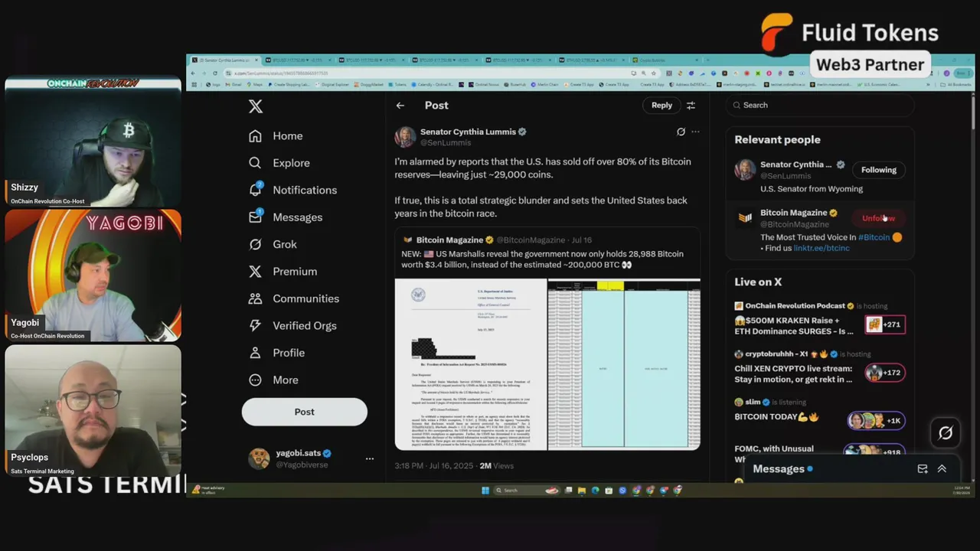Click browser reload button

point(215,73)
